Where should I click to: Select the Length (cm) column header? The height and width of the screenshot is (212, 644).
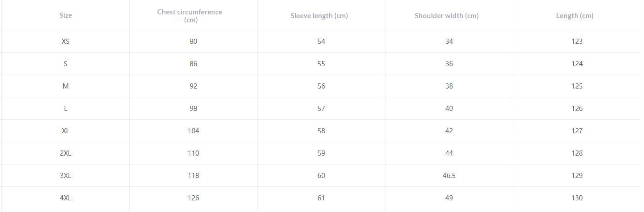tap(574, 16)
